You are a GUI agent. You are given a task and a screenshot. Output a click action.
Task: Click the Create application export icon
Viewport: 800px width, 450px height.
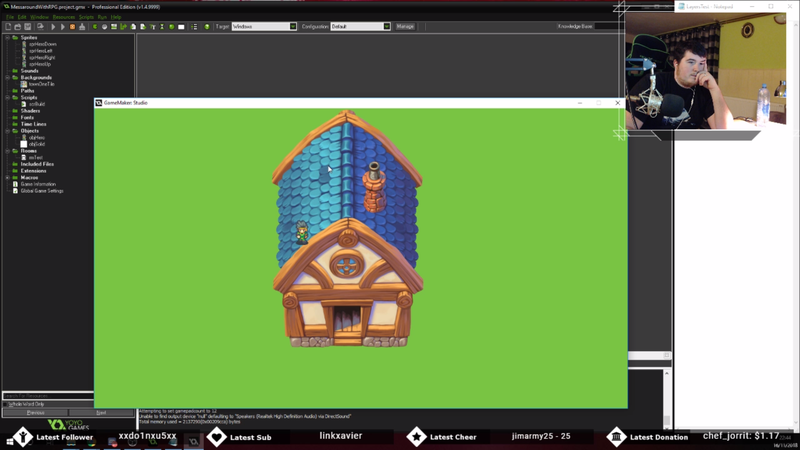click(40, 27)
